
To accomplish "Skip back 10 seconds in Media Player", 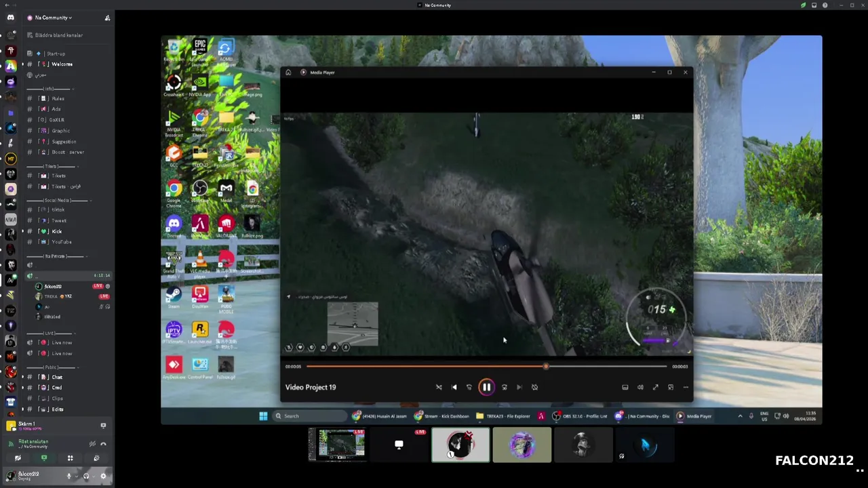I will [469, 387].
